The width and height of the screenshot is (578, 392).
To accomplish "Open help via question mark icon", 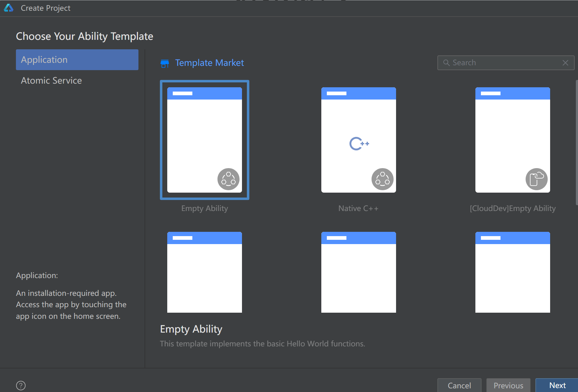I will point(21,385).
